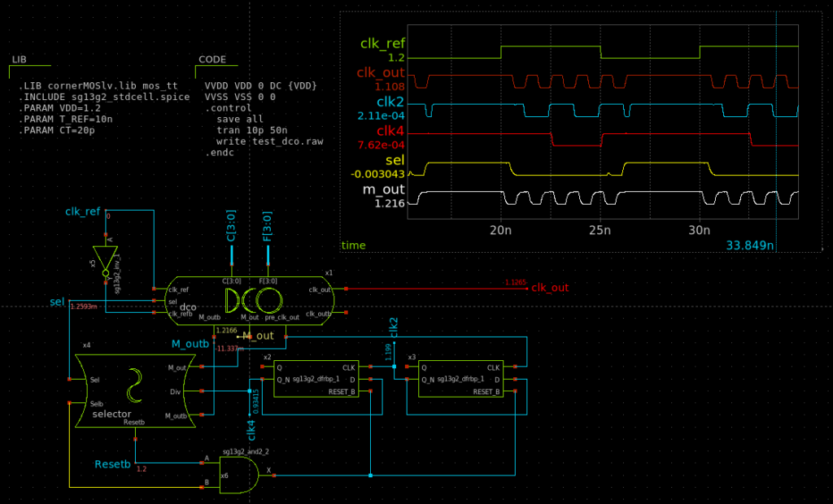This screenshot has height=504, width=833.
Task: Click the sel waveform trace label
Action: click(395, 159)
